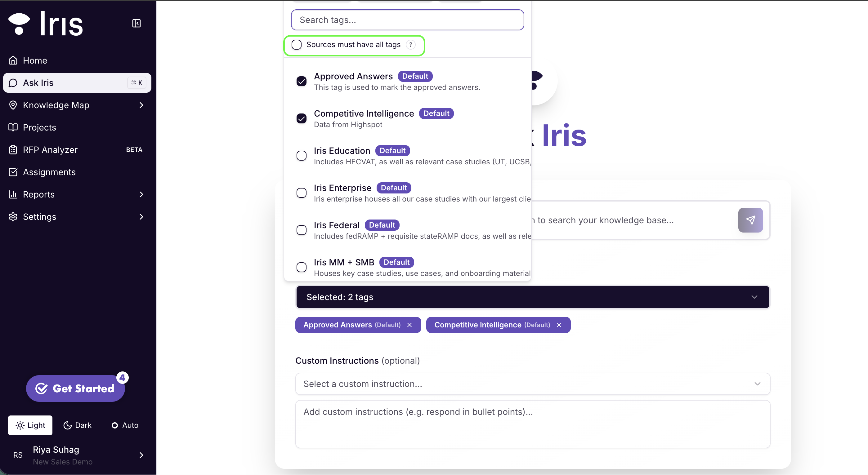Click the Get Started checkmark icon
This screenshot has width=868, height=475.
[x=42, y=388]
